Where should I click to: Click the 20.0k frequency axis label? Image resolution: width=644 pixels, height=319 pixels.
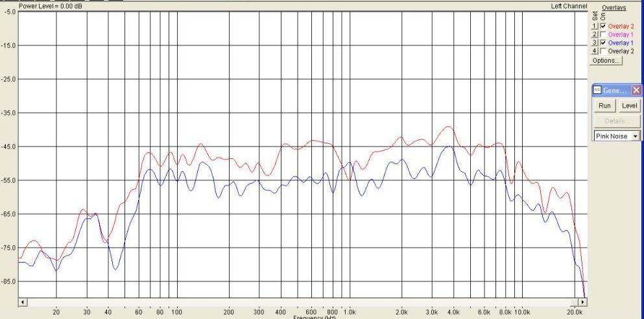pyautogui.click(x=574, y=312)
